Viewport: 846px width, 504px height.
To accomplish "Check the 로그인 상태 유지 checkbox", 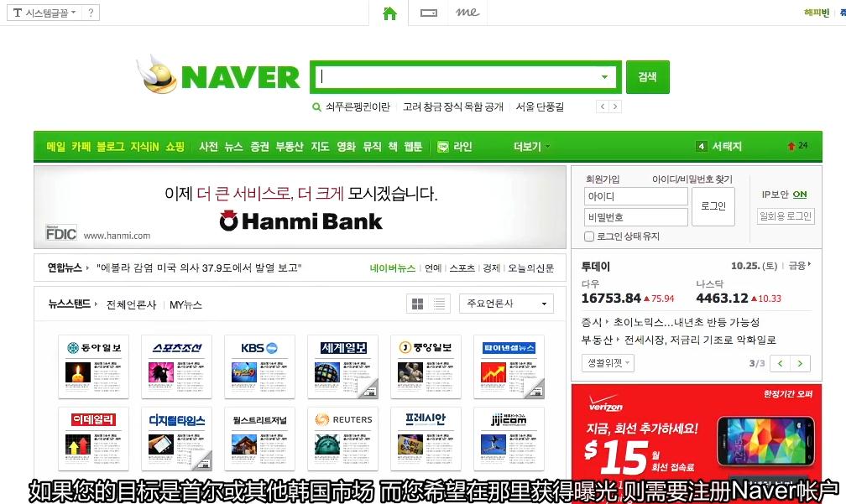I will (x=589, y=236).
